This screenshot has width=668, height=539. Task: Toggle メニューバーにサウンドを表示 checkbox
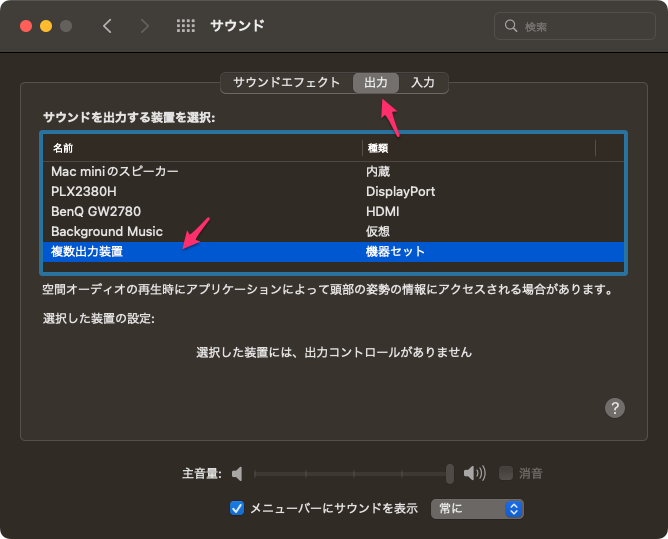point(237,508)
